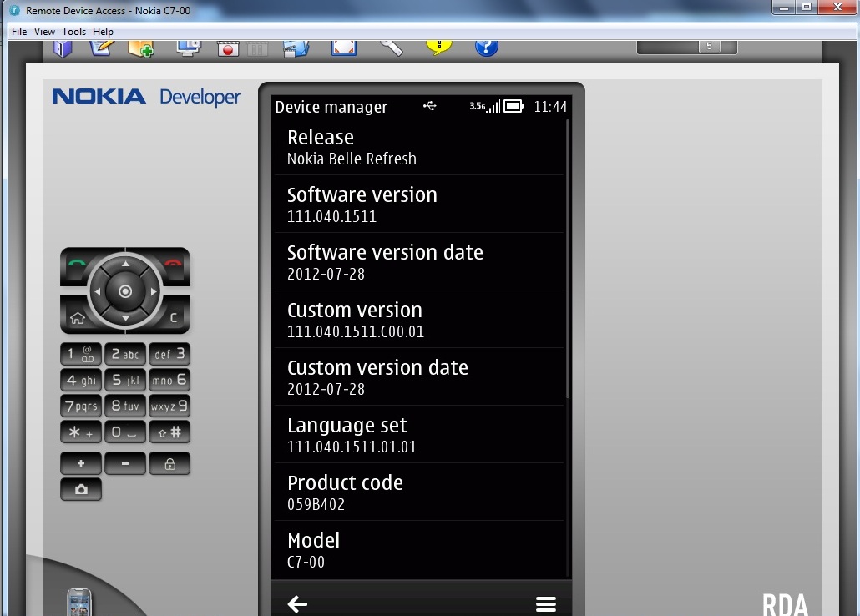Click the computer monitor toolbar icon
The height and width of the screenshot is (616, 860).
point(188,48)
